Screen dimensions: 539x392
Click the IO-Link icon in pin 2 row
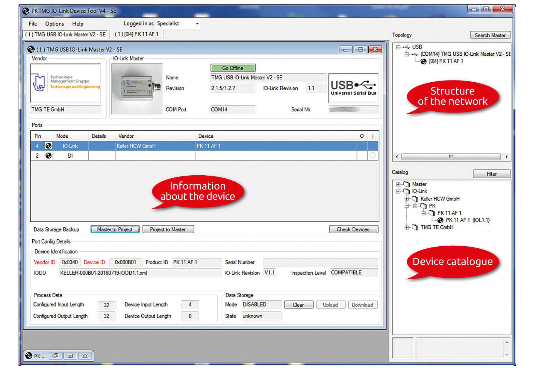coord(48,156)
